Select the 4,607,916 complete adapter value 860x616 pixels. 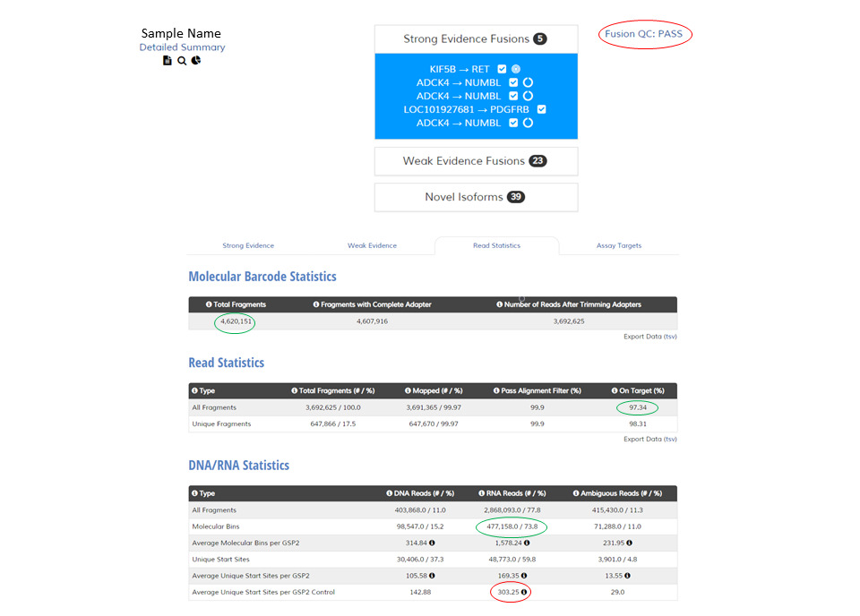tap(372, 321)
